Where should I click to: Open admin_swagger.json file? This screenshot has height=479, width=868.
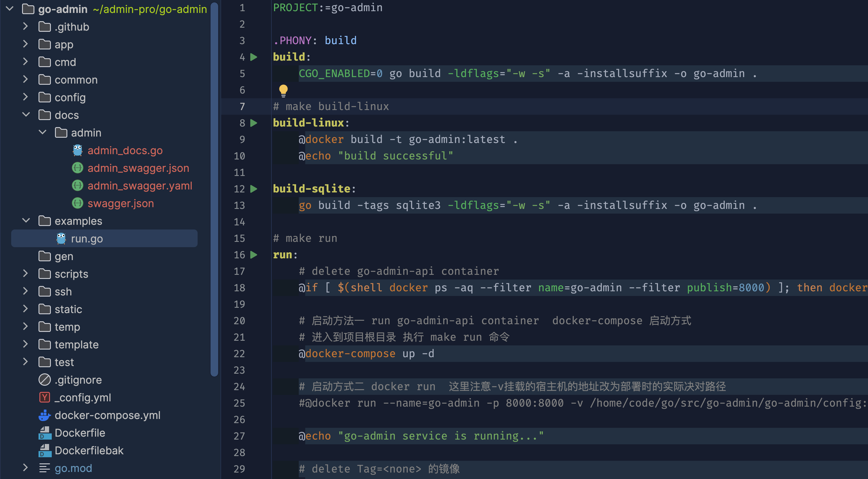click(138, 168)
